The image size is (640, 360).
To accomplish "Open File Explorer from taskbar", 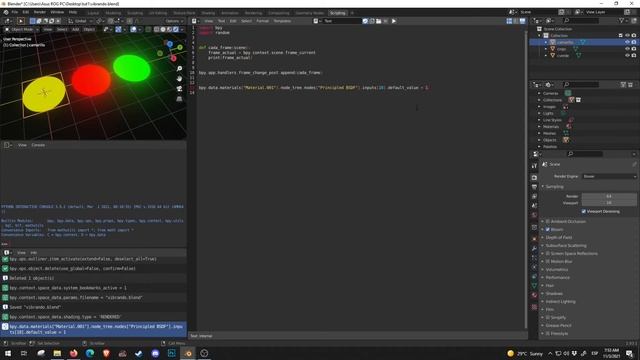I will tap(57, 353).
